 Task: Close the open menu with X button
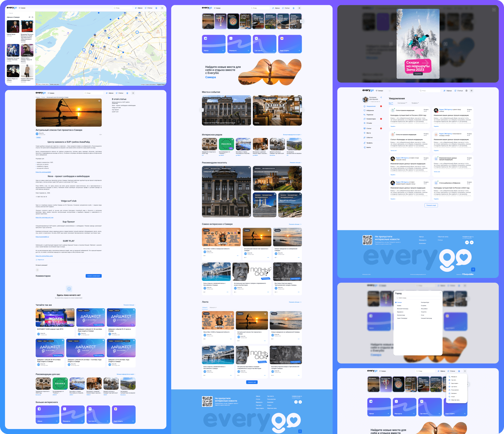(465, 371)
